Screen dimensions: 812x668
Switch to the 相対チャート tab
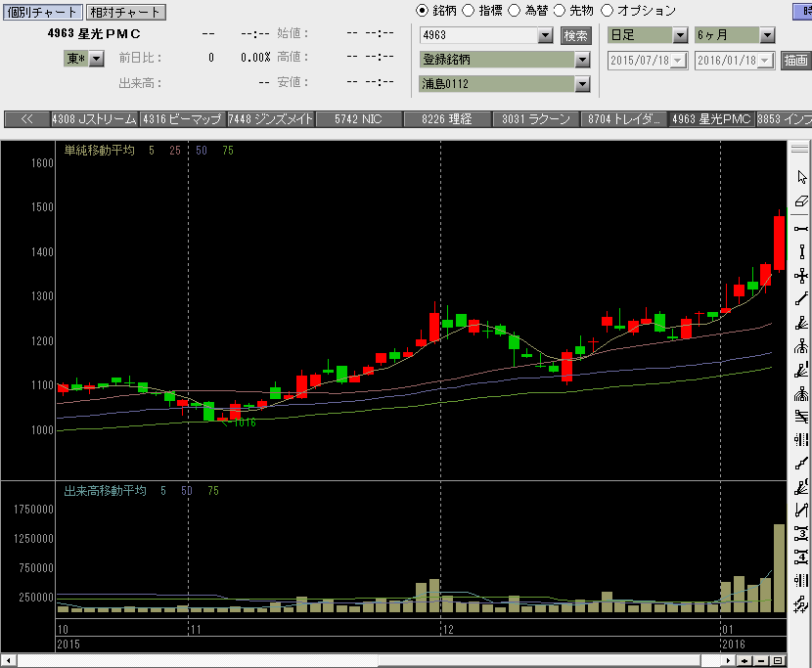126,12
